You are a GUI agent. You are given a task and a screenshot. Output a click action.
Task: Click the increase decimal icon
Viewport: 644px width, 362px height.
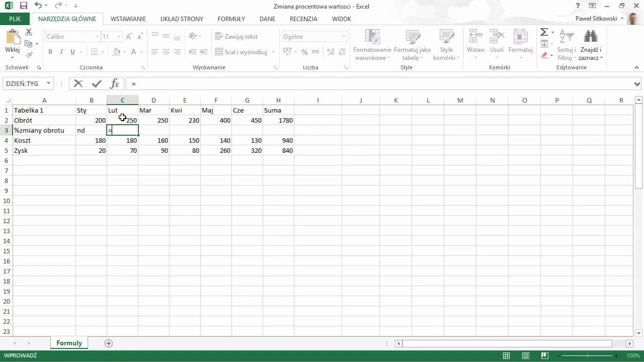(x=331, y=52)
